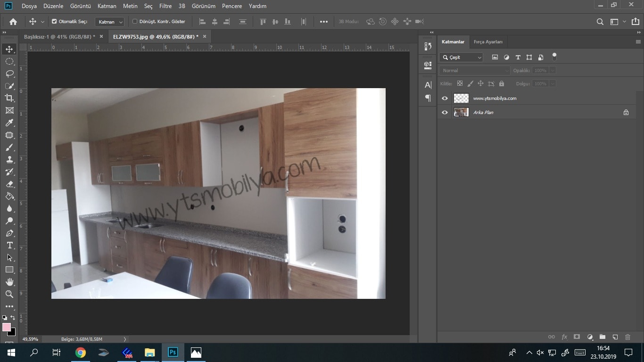Select the Lasso tool
This screenshot has width=644, height=362.
pyautogui.click(x=9, y=74)
